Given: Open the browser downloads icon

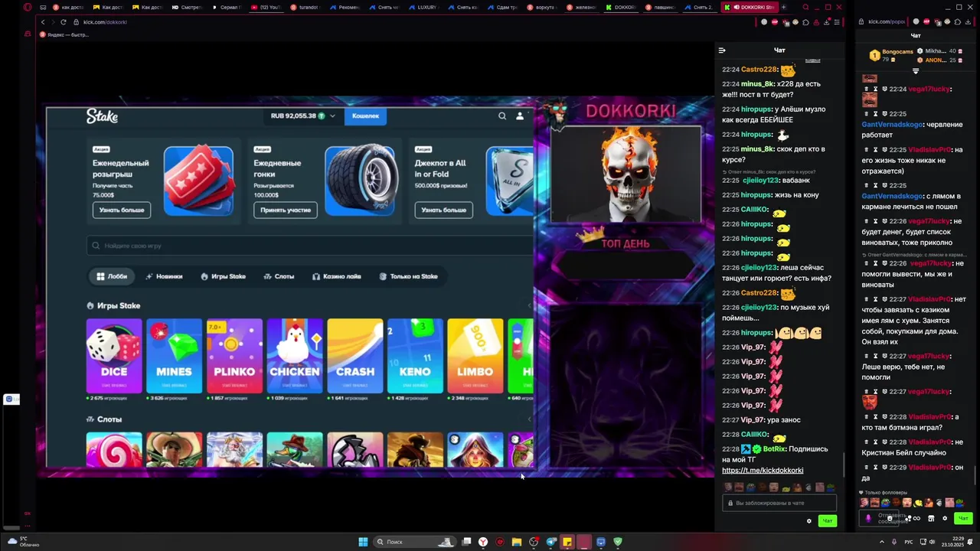Looking at the screenshot, I should pyautogui.click(x=825, y=22).
